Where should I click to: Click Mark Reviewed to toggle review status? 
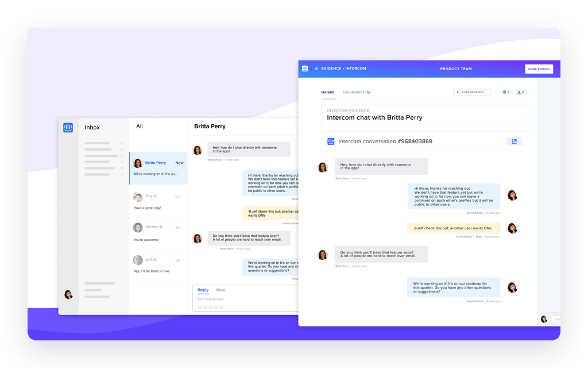(x=474, y=92)
